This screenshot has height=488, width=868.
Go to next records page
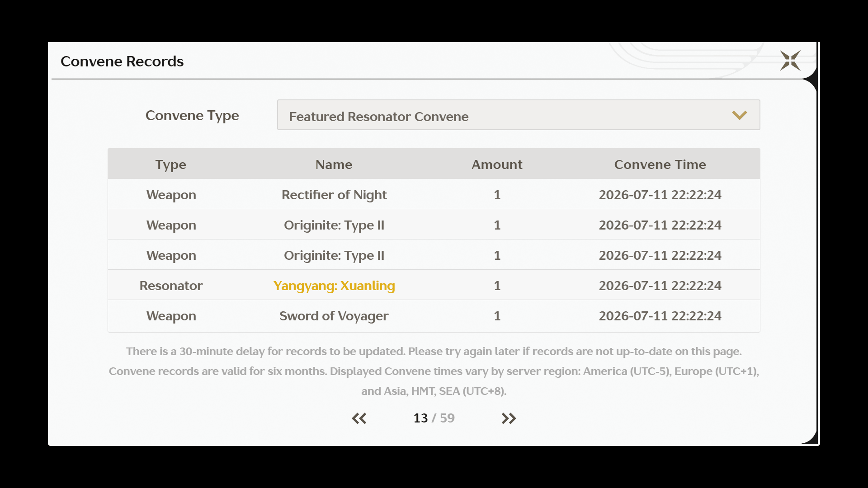point(509,418)
